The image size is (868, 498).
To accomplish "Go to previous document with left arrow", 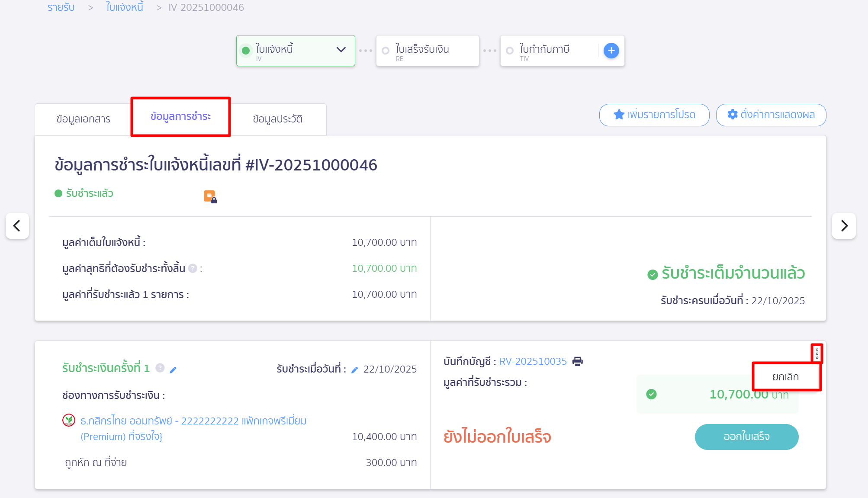I will pos(17,225).
